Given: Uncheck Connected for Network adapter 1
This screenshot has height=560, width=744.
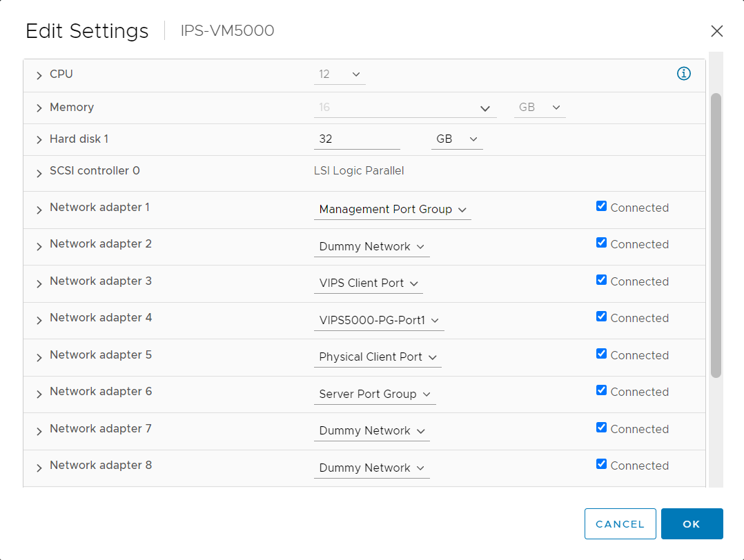Looking at the screenshot, I should [x=601, y=206].
